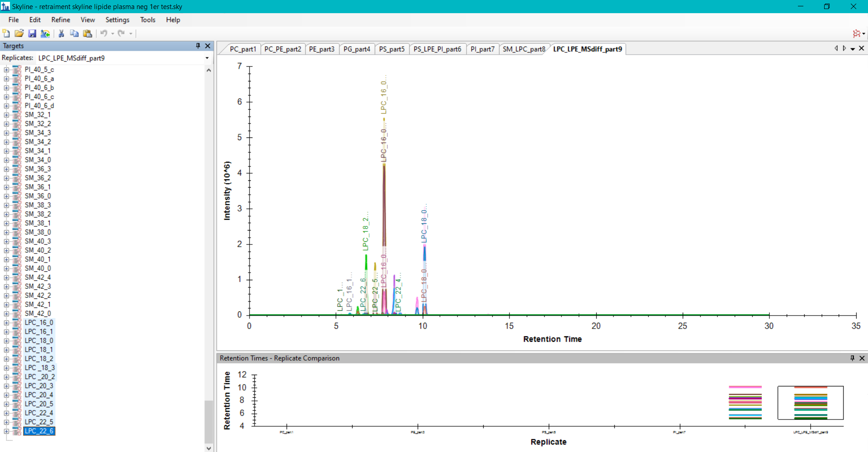Image resolution: width=868 pixels, height=452 pixels.
Task: Close the Retention Times Replicate Comparison panel
Action: click(862, 358)
